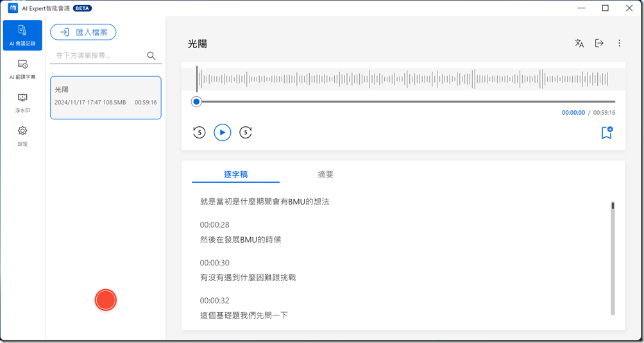
Task: Click the 光陽 title heading
Action: coord(198,44)
